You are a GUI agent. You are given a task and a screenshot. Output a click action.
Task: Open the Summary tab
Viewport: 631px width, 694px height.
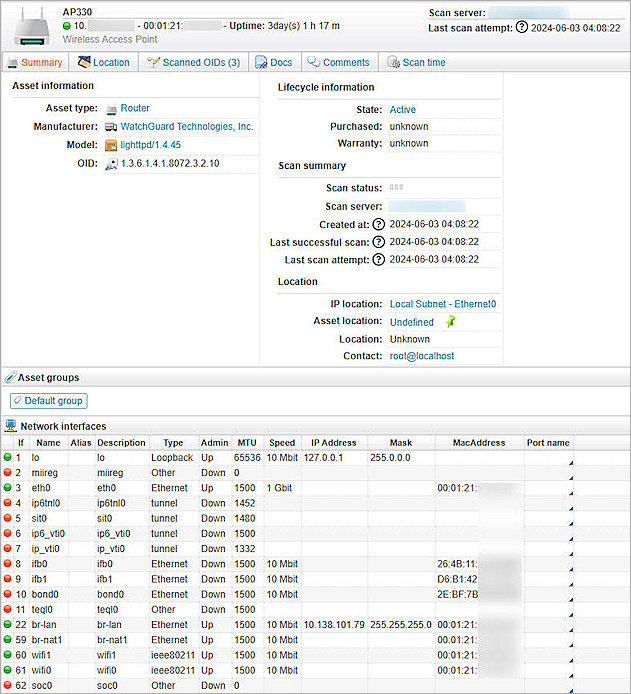[x=35, y=62]
